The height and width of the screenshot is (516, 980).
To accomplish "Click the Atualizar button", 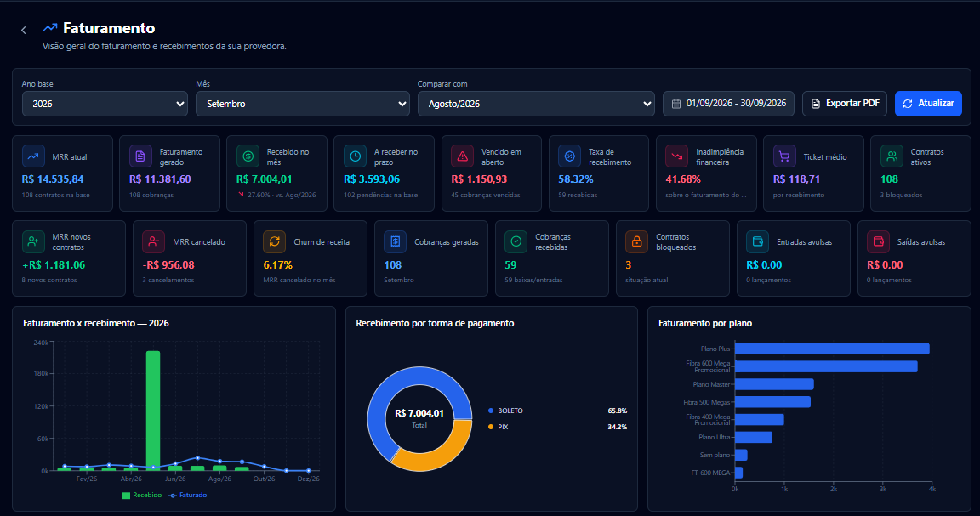I will (928, 104).
